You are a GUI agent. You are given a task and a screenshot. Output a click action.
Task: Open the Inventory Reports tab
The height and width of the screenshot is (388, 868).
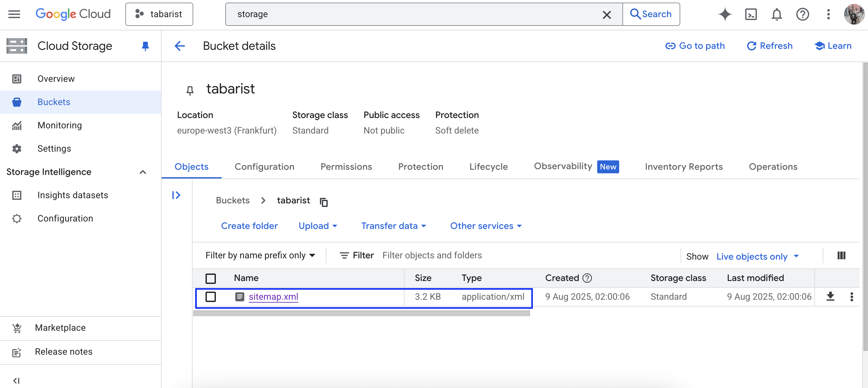point(684,167)
